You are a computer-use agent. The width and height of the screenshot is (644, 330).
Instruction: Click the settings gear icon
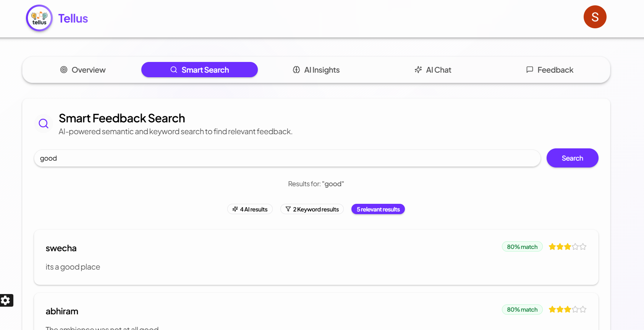pos(6,300)
